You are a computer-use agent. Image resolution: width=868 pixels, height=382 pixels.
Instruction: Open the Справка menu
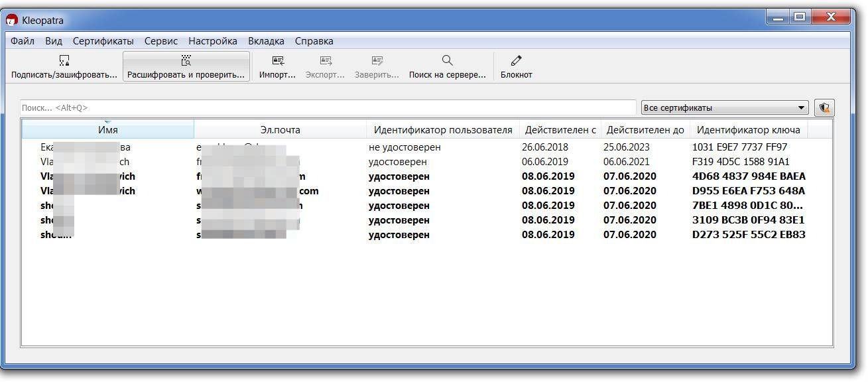[314, 41]
